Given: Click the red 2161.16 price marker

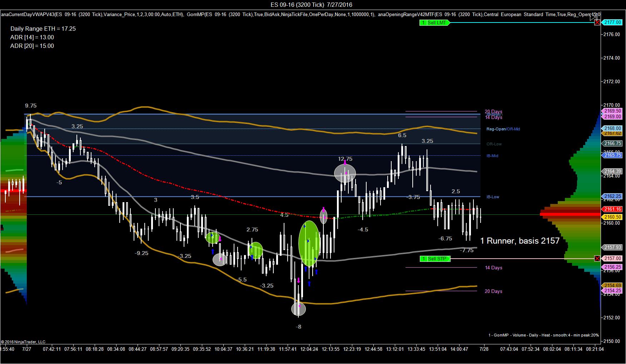Looking at the screenshot, I should click(612, 209).
